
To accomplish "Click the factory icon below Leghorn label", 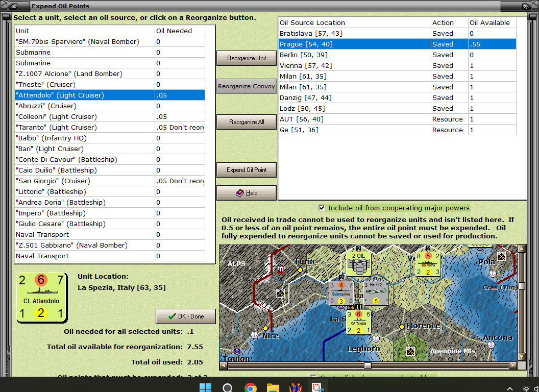I will tap(410, 351).
